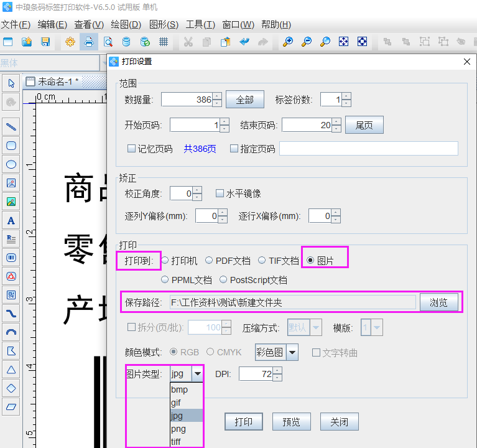Click the 尾页 button
This screenshot has width=477, height=448.
(x=364, y=125)
